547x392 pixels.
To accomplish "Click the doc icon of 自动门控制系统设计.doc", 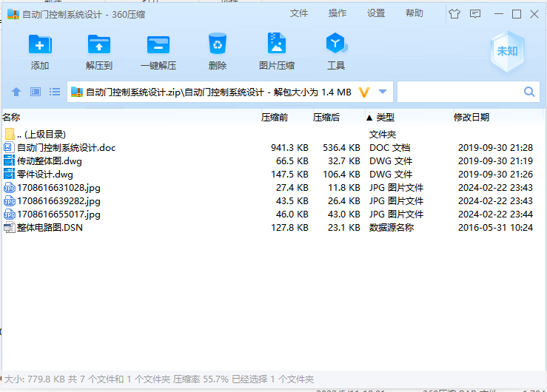I will point(9,147).
